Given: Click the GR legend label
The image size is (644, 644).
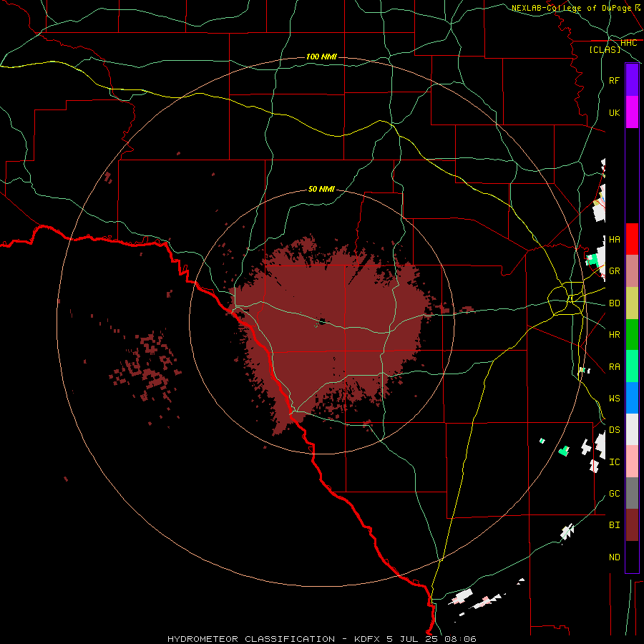Looking at the screenshot, I should pyautogui.click(x=614, y=271).
